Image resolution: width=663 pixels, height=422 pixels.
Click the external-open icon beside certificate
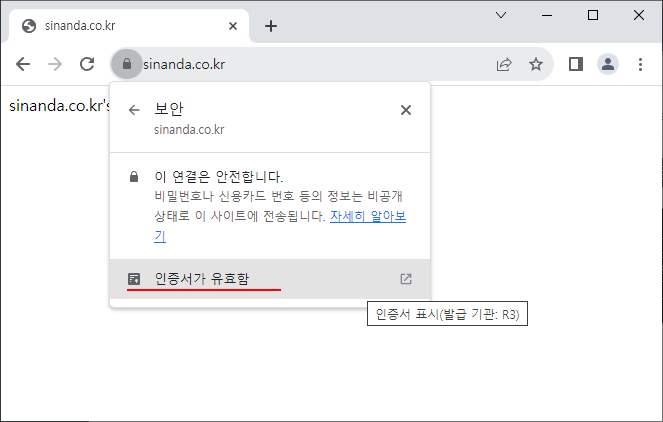tap(406, 279)
